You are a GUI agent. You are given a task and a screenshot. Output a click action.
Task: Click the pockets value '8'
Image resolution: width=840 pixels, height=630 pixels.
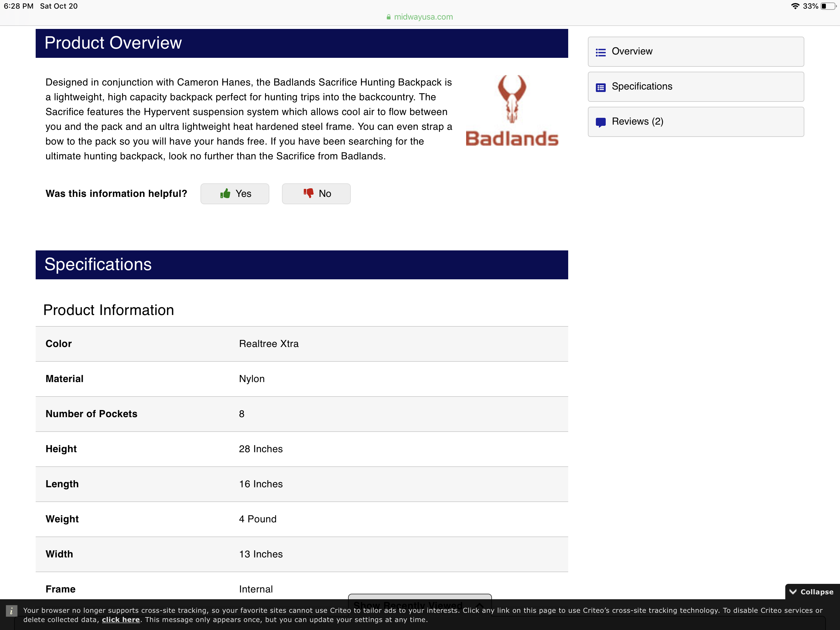pos(242,414)
